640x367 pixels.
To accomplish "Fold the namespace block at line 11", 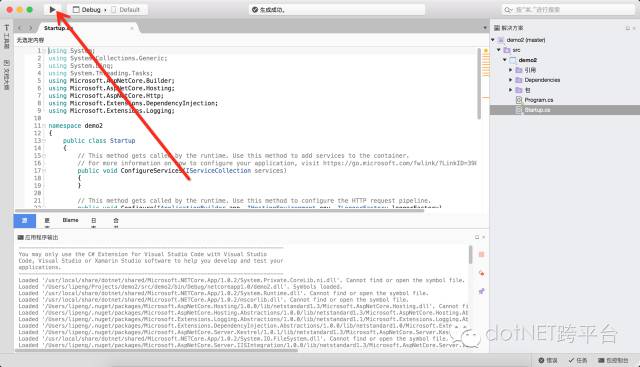I will tap(44, 126).
